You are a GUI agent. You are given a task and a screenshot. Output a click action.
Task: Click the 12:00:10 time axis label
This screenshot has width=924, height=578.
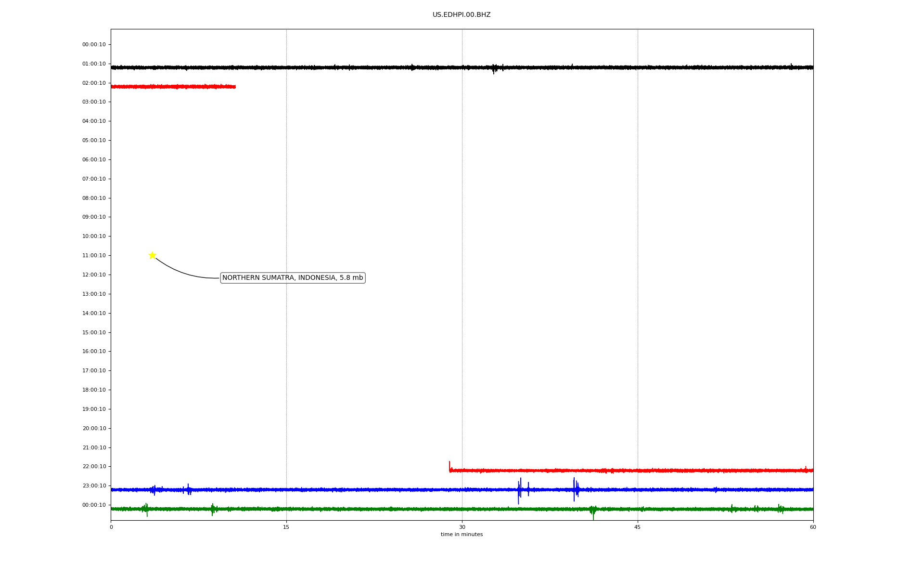point(94,275)
